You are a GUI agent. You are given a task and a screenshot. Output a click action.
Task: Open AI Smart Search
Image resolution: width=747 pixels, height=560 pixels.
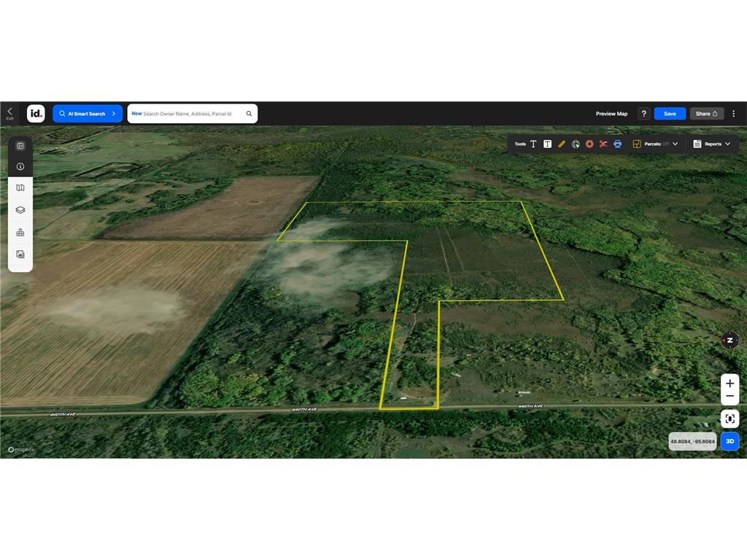88,113
